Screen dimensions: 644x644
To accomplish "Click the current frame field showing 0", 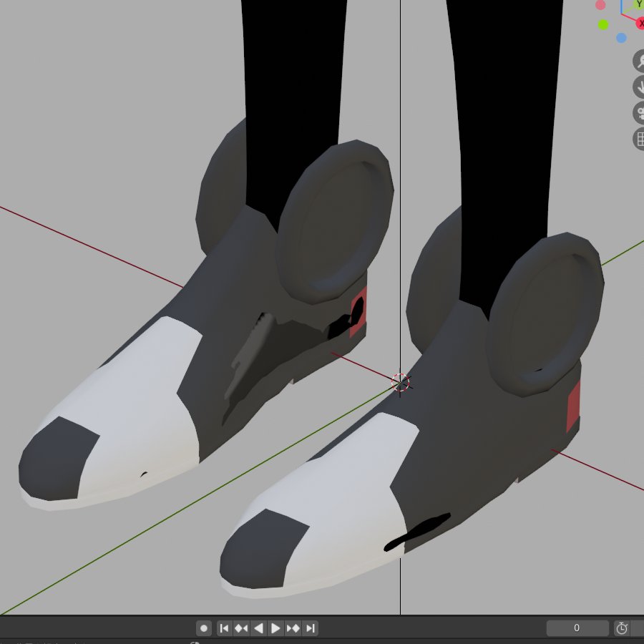I will point(577,628).
